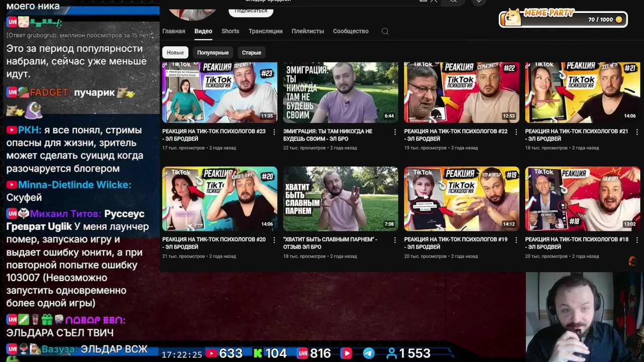
Task: Open thumbnail of TikTok reaction #19
Action: [461, 199]
